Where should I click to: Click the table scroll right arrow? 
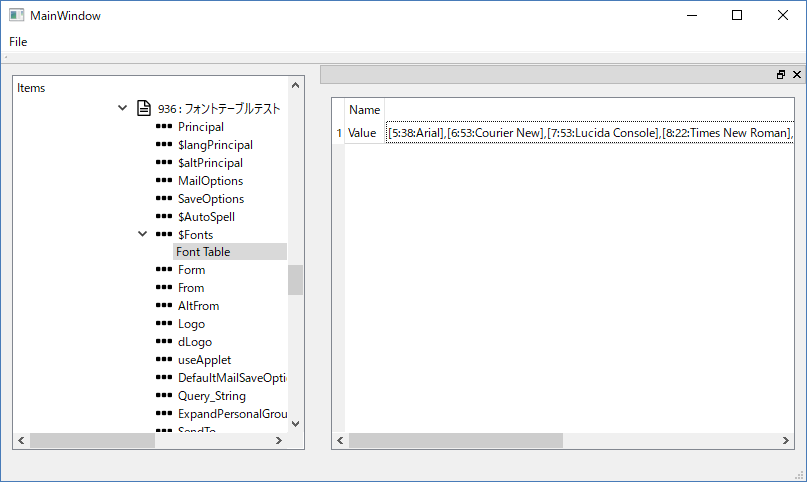[x=785, y=440]
